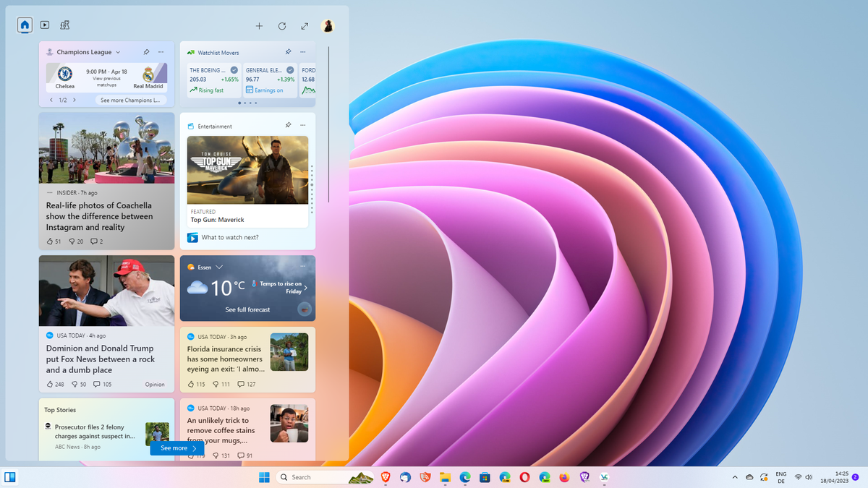Open the ENG DE language switcher

(x=781, y=477)
